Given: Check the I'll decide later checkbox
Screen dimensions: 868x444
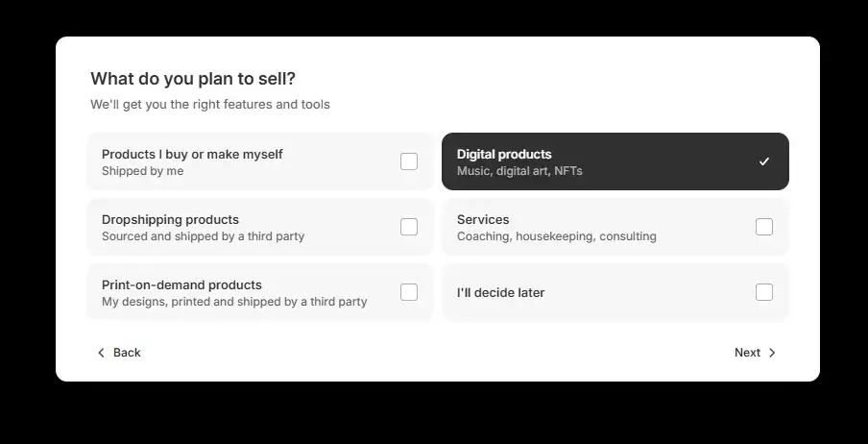Looking at the screenshot, I should 764,292.
